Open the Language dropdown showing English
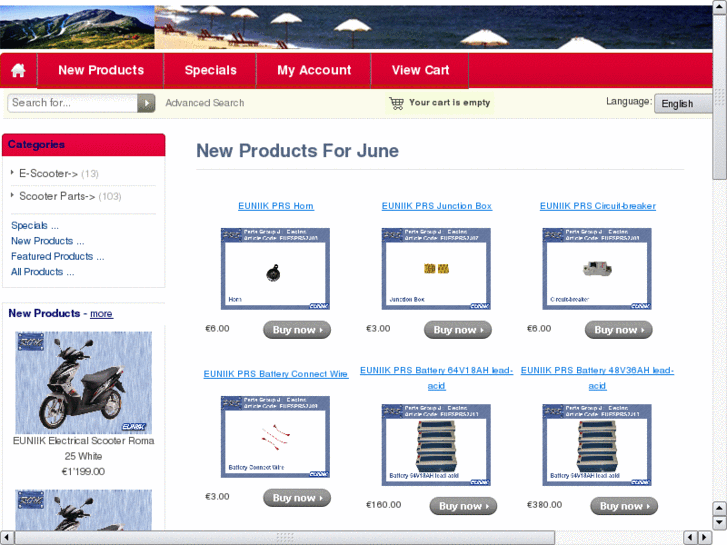The height and width of the screenshot is (545, 727). coord(683,103)
